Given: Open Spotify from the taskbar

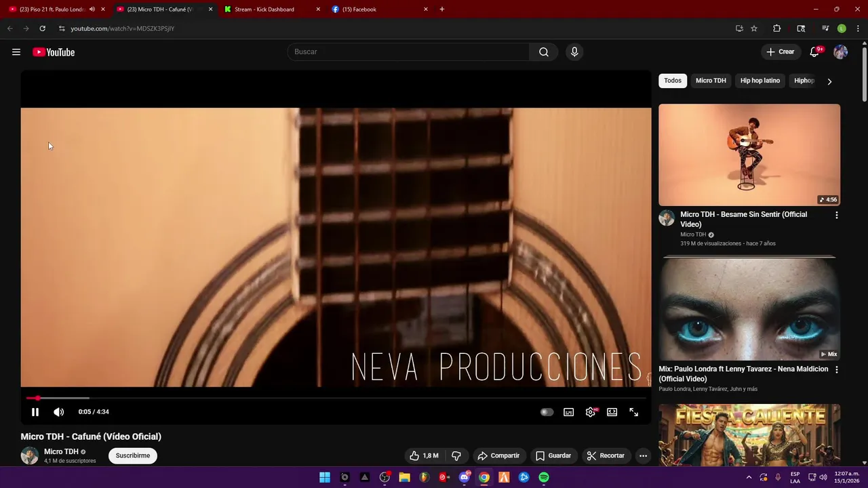Looking at the screenshot, I should [x=544, y=477].
